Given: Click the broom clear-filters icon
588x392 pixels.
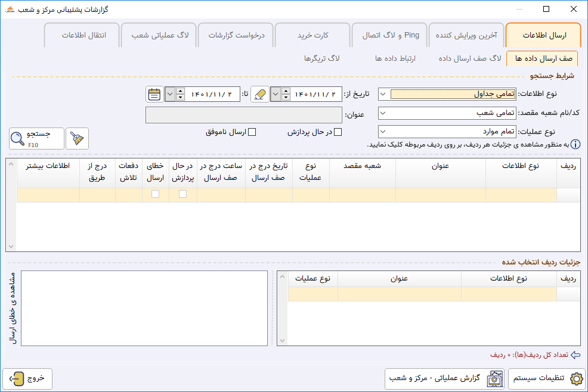Looking at the screenshot, I should pyautogui.click(x=78, y=139).
